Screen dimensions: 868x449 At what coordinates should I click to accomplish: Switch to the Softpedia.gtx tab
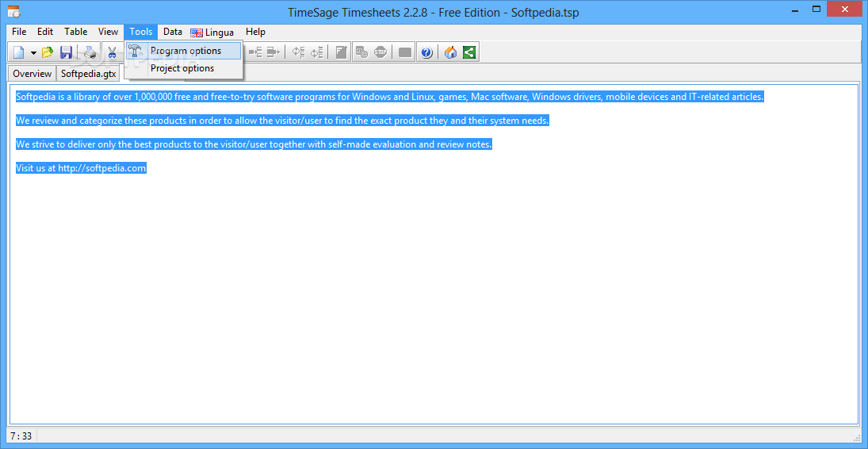[89, 73]
